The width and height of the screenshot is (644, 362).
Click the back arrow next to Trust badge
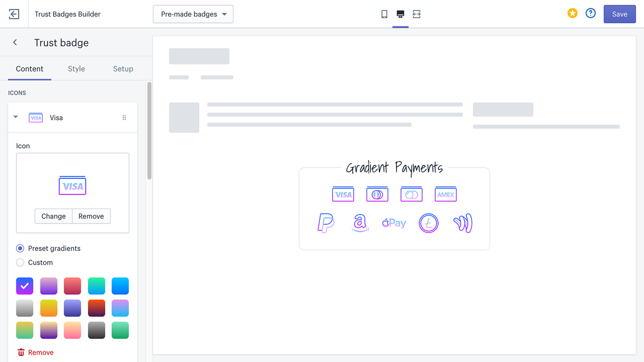coord(15,42)
